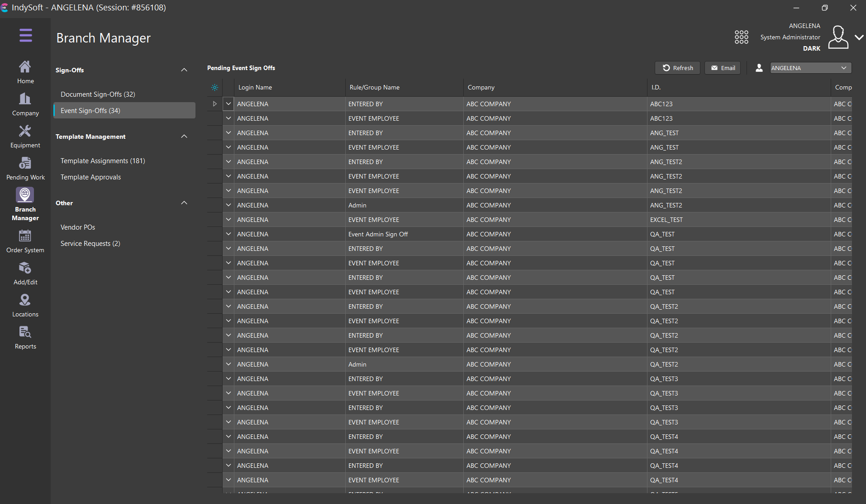Open the Order System module

[25, 241]
